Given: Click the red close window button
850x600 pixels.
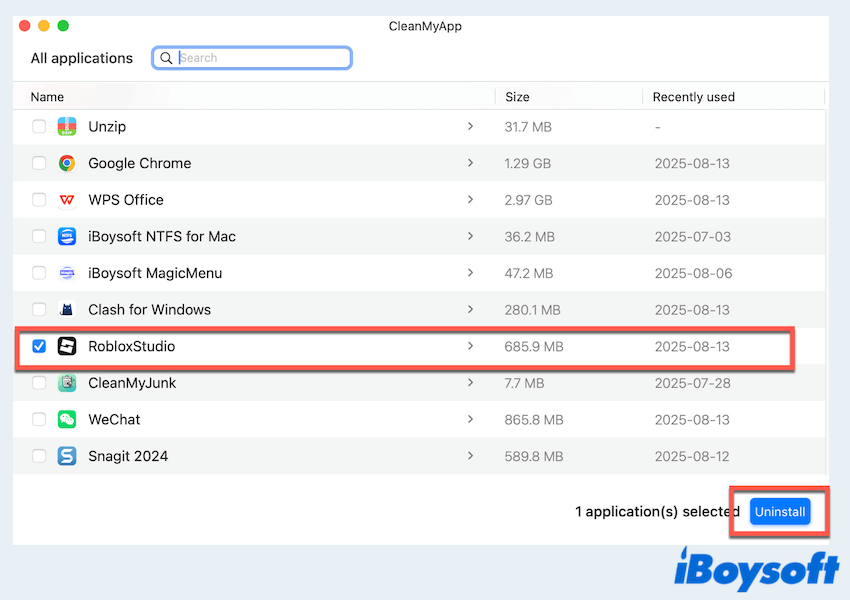Looking at the screenshot, I should point(24,25).
